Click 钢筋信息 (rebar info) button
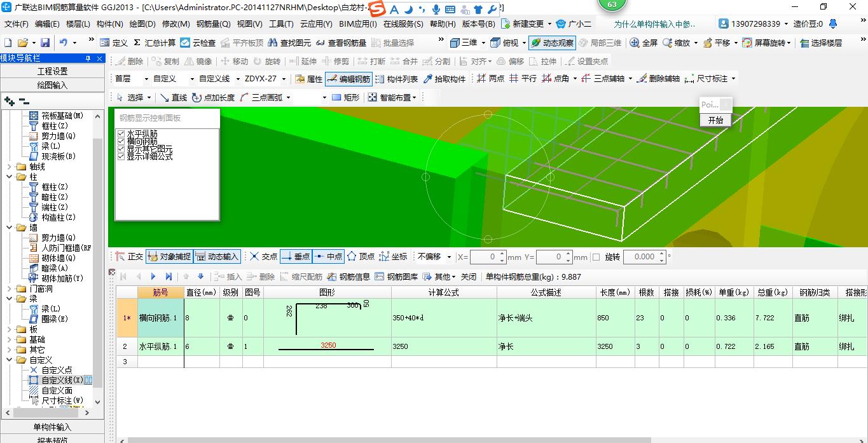The width and height of the screenshot is (868, 443). point(348,276)
